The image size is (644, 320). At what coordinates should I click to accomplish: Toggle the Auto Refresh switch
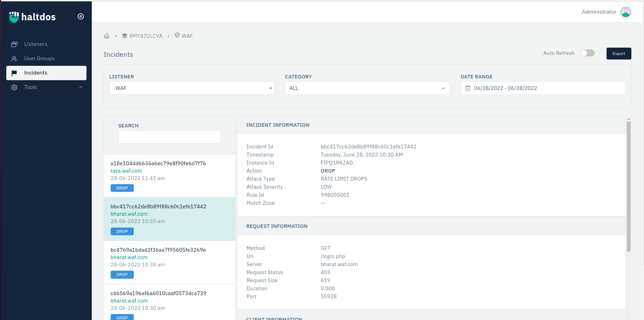[587, 53]
